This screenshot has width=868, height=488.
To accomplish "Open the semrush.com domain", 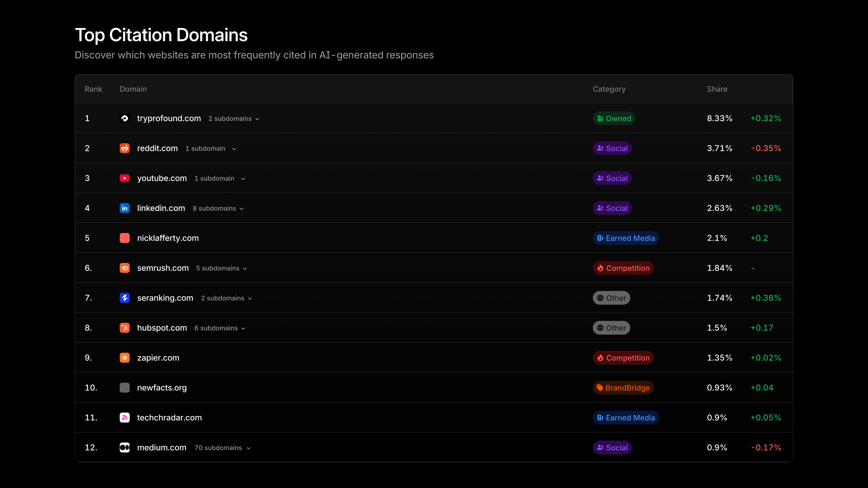I will (163, 268).
